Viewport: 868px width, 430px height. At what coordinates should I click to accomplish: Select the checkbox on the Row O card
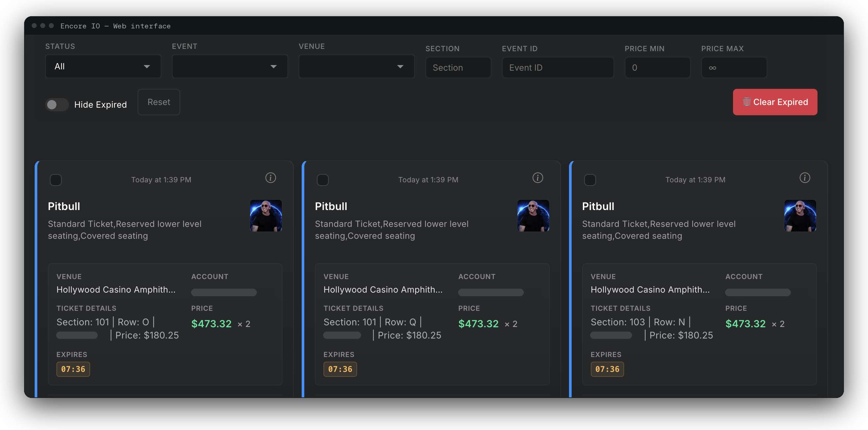tap(55, 180)
